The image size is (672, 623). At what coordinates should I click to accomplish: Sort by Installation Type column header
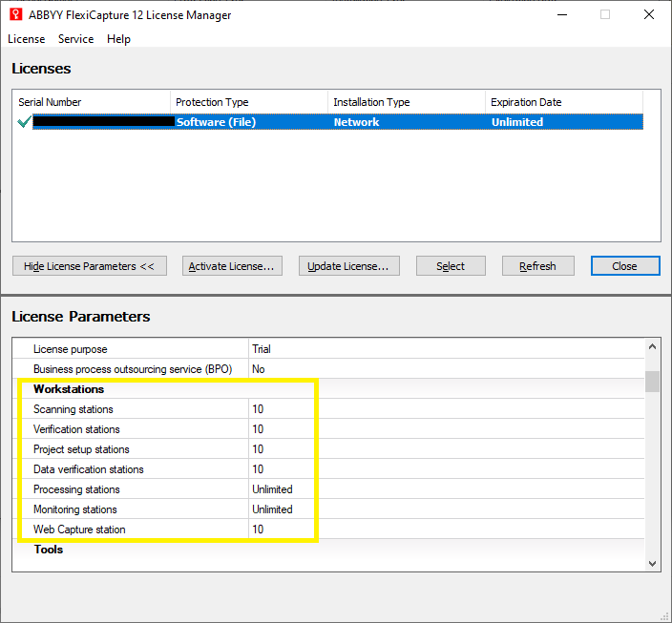(407, 102)
